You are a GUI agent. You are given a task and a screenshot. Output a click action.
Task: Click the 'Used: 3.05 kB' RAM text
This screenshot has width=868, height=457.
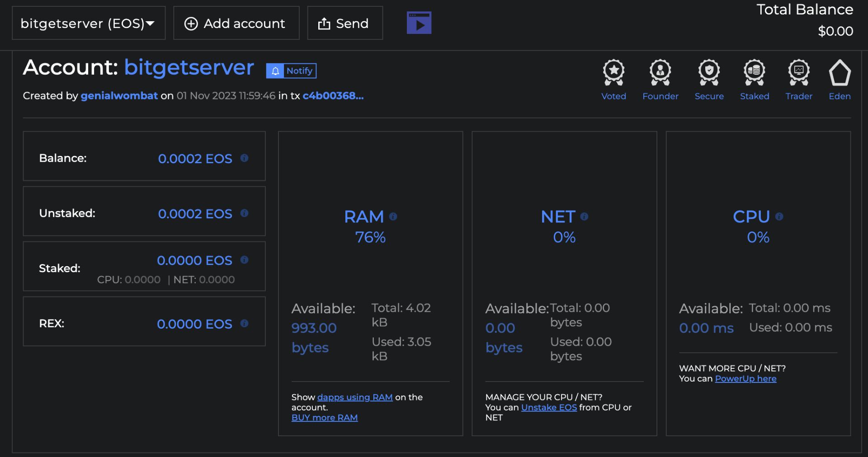coord(401,349)
